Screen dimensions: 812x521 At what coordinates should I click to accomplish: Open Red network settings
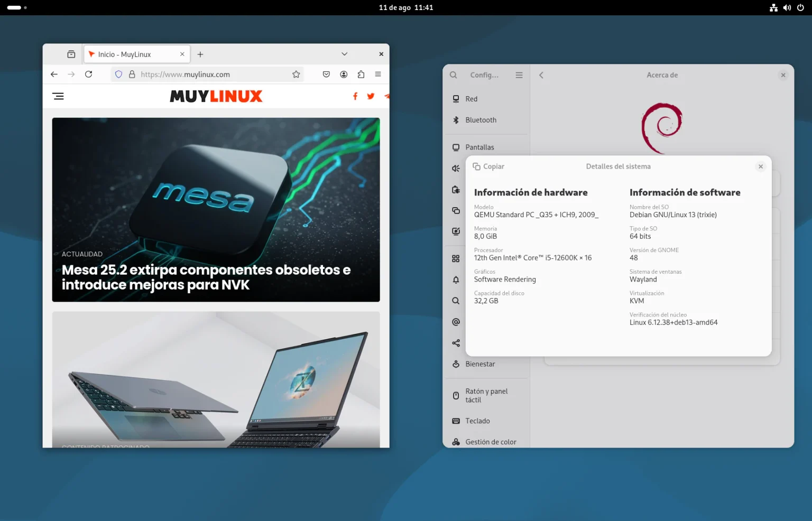(x=486, y=99)
